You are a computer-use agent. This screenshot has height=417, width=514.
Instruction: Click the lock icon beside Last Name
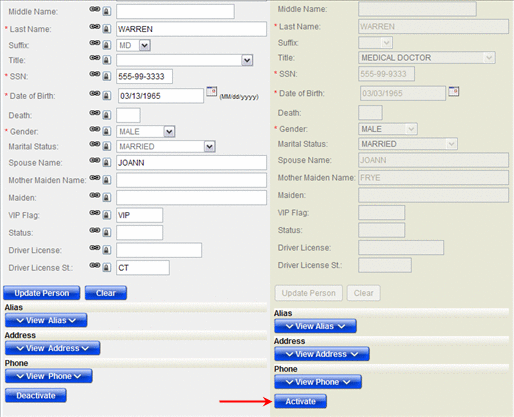[x=106, y=29]
